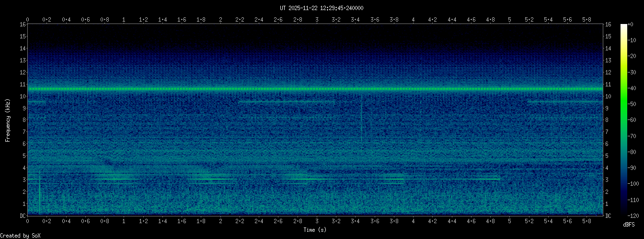Viewport: 644px width, 239px height.
Task: Click the 4·2 tick on top time axis
Action: [x=432, y=20]
